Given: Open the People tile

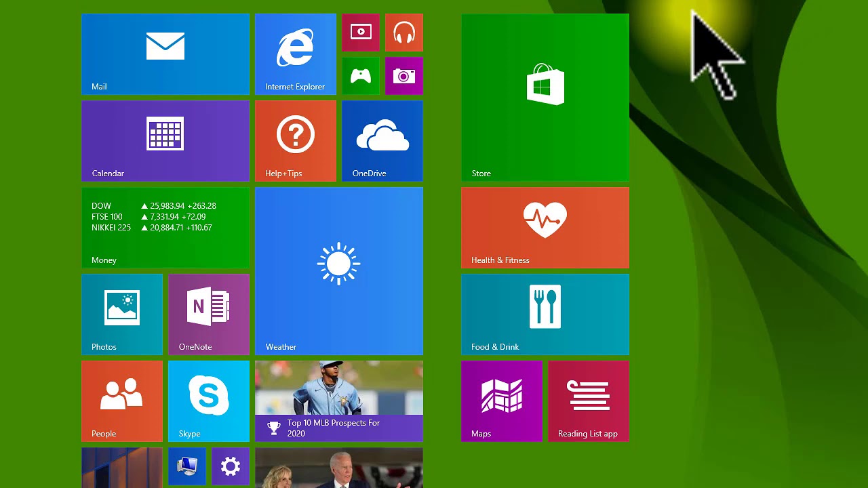Looking at the screenshot, I should 122,401.
